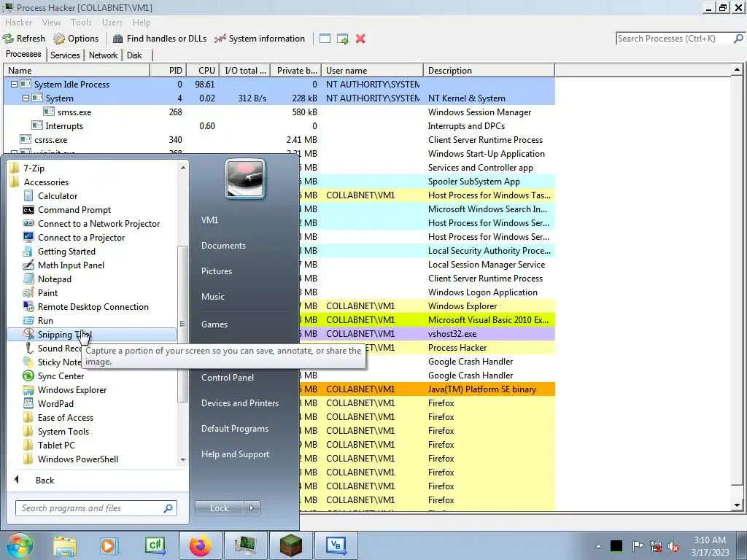
Task: Sort by the CPU column header
Action: click(x=203, y=71)
